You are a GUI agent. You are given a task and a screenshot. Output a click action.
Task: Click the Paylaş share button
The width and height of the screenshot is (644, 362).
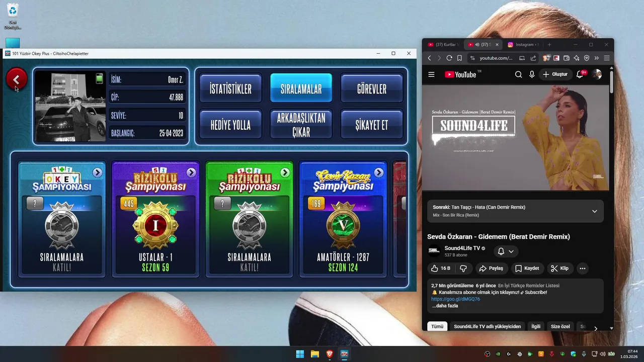[x=491, y=268]
